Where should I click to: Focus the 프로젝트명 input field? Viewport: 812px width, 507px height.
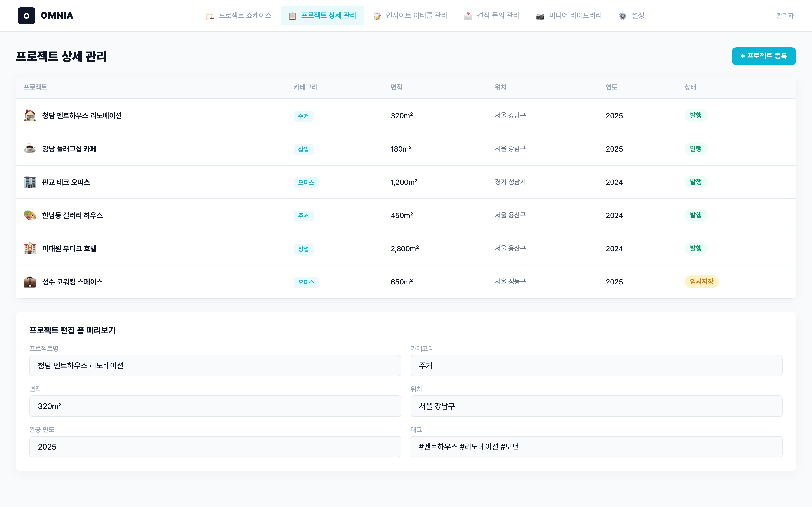coord(215,365)
